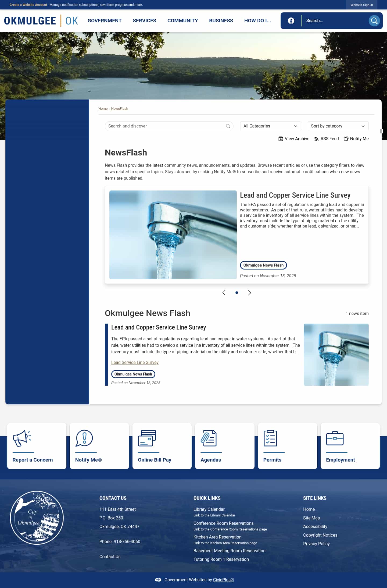The image size is (387, 588).
Task: Open the How Do I... menu
Action: 257,21
